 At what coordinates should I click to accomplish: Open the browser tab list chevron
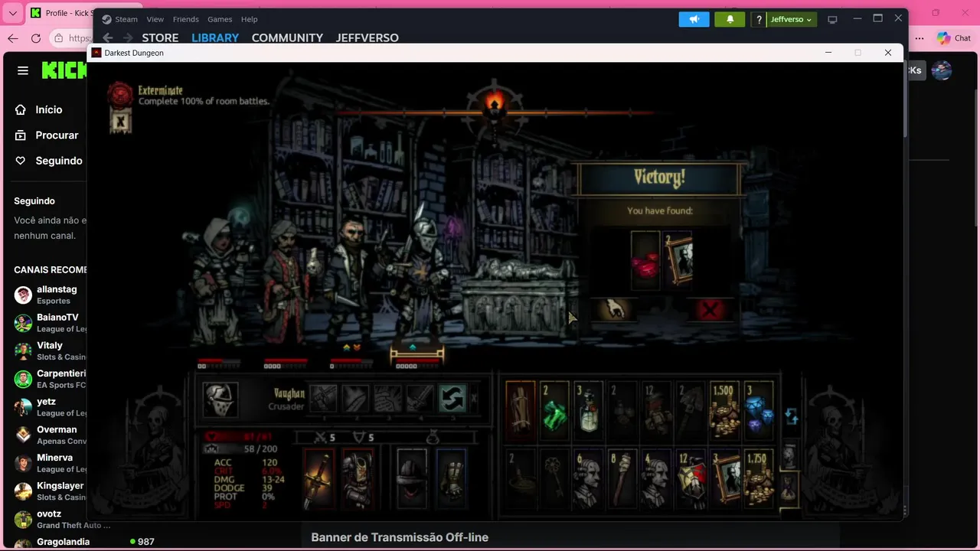12,13
